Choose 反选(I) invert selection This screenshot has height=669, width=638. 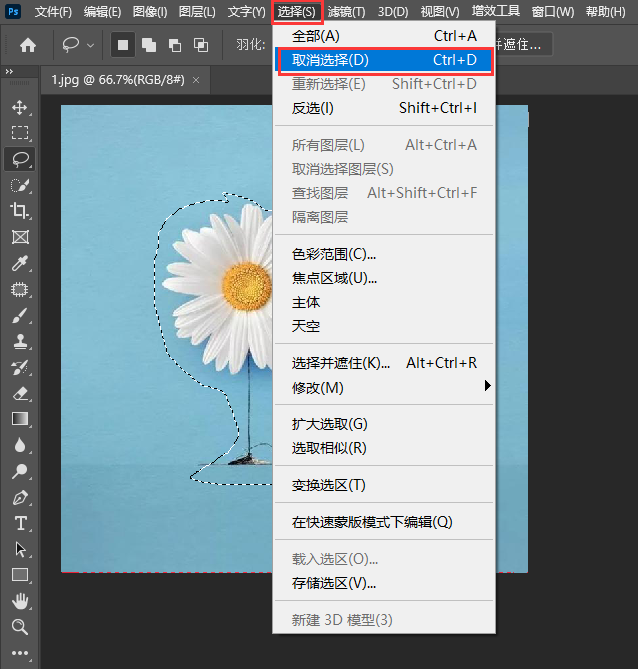pyautogui.click(x=384, y=108)
